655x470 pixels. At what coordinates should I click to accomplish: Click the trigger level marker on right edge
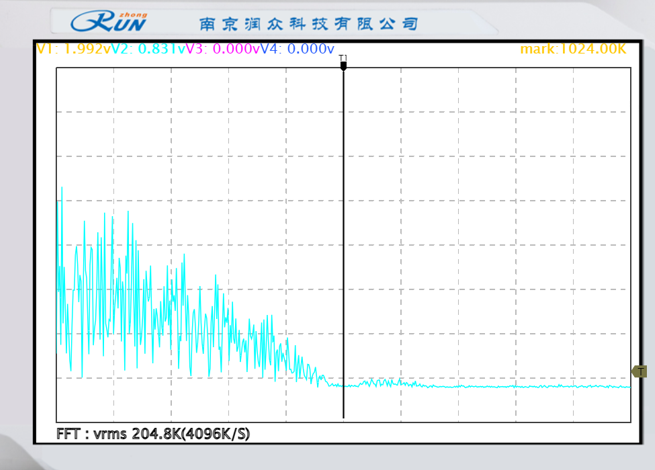pyautogui.click(x=640, y=372)
